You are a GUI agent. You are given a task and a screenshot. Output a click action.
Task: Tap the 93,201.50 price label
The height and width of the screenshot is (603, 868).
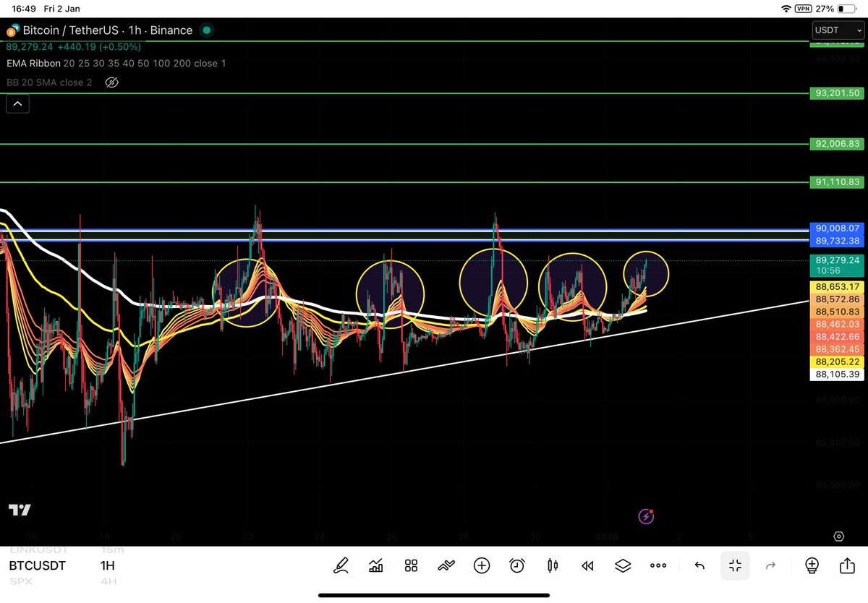click(x=838, y=93)
